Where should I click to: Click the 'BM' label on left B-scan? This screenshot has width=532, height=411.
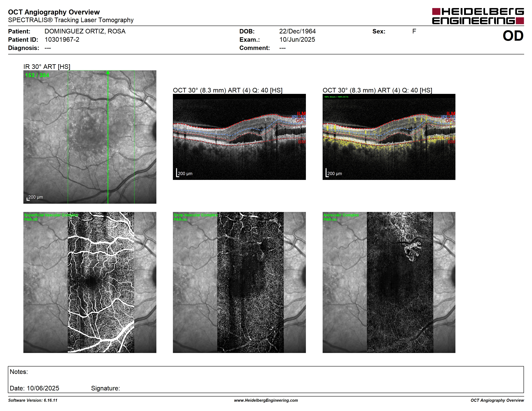pos(302,142)
